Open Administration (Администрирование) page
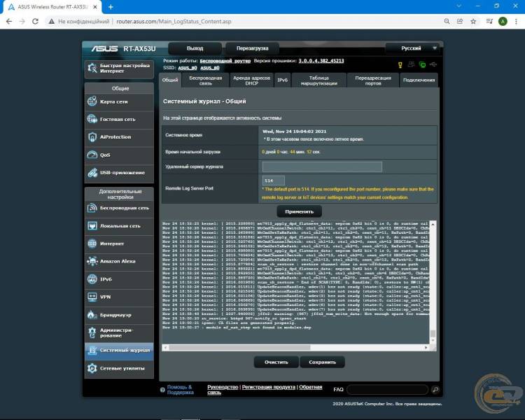This screenshot has height=420, width=525. 119,332
